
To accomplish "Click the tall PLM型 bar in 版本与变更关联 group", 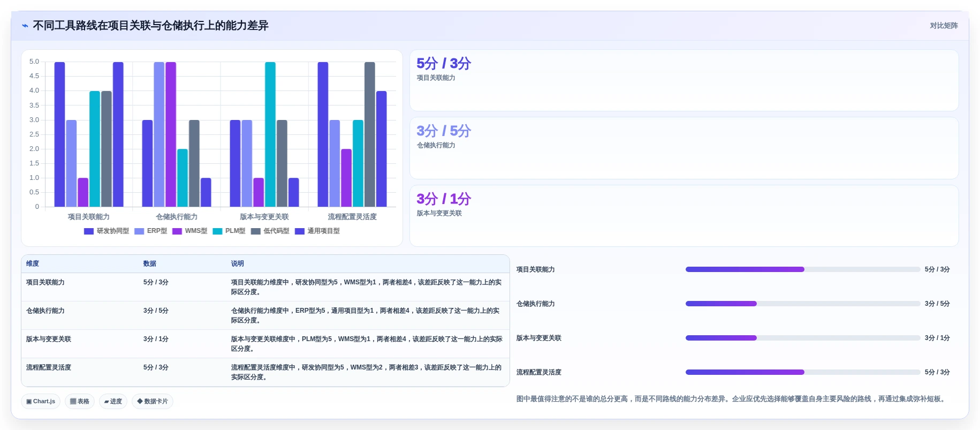I will click(x=270, y=134).
